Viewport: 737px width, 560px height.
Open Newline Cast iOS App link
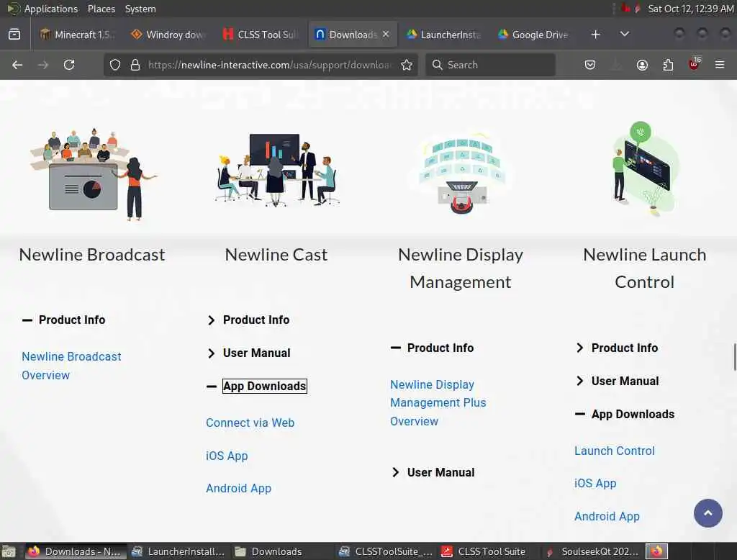227,456
